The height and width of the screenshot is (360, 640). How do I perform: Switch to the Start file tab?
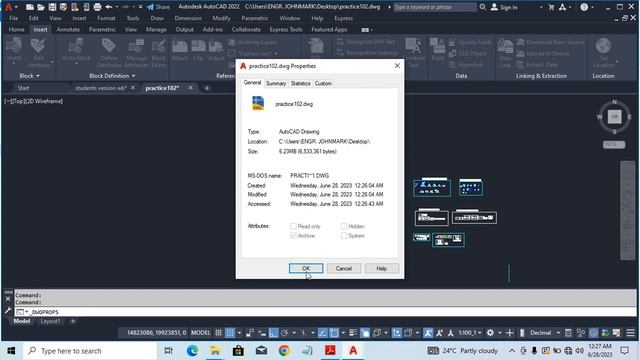(x=23, y=88)
